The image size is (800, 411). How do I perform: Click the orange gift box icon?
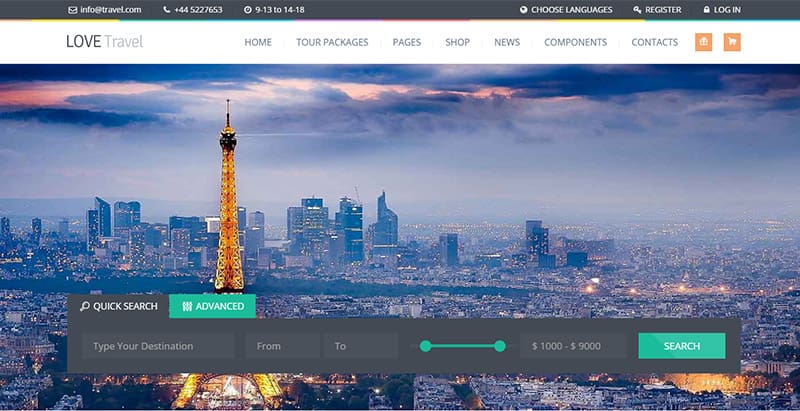pos(703,42)
